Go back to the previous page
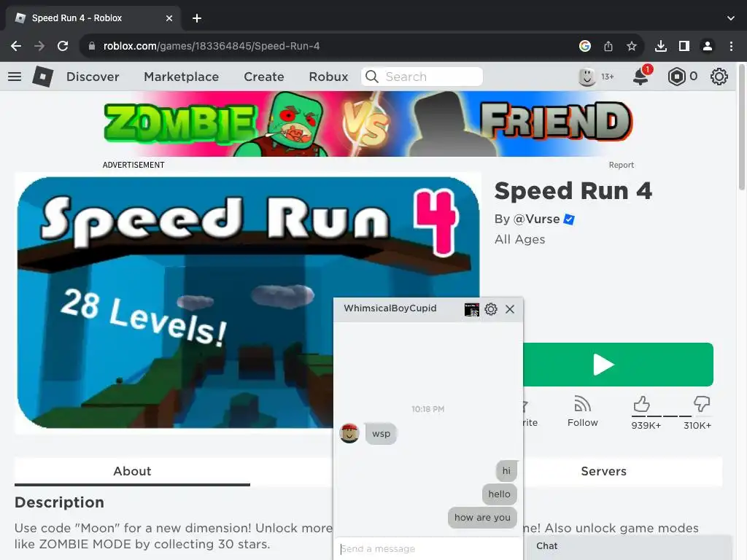The height and width of the screenshot is (560, 747). pos(16,46)
